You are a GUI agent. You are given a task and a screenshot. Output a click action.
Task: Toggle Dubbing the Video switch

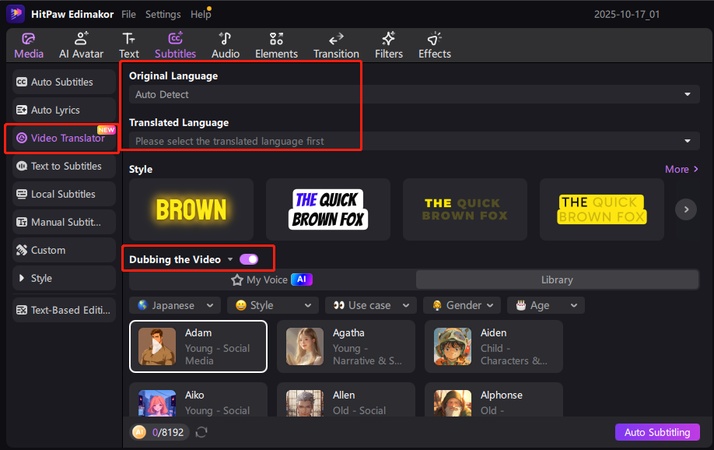click(x=249, y=259)
